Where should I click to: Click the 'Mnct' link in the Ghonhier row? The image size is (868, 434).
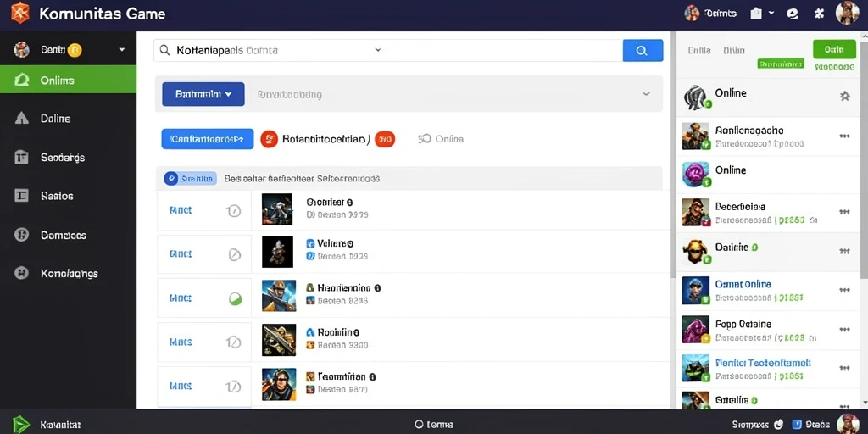181,210
